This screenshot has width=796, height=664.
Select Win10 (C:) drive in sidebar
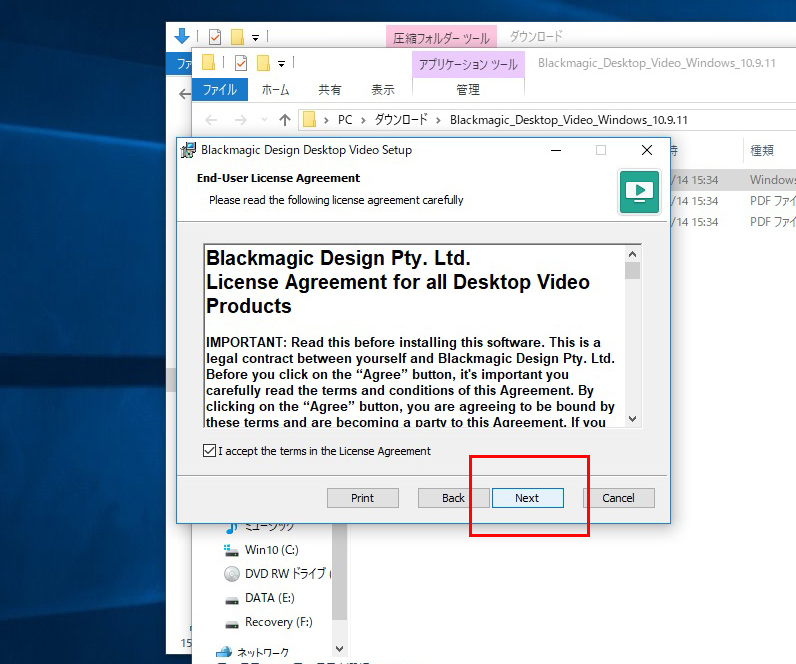(272, 550)
